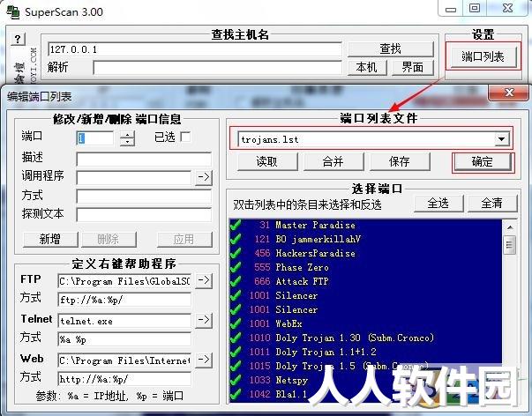
Task: Click the 端口 number input field
Action: point(95,138)
